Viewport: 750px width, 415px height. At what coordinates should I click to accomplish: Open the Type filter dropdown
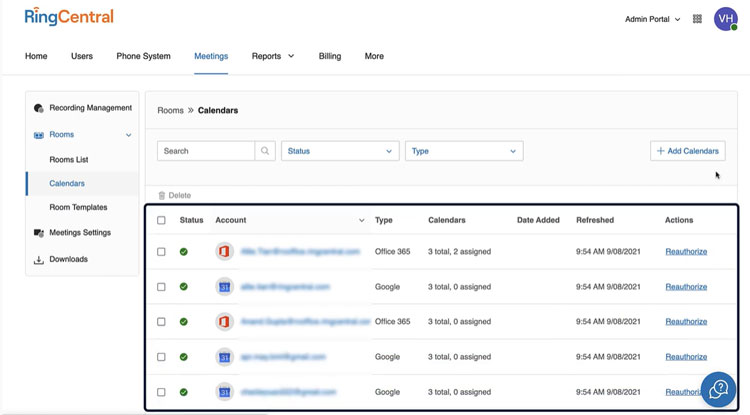tap(464, 151)
